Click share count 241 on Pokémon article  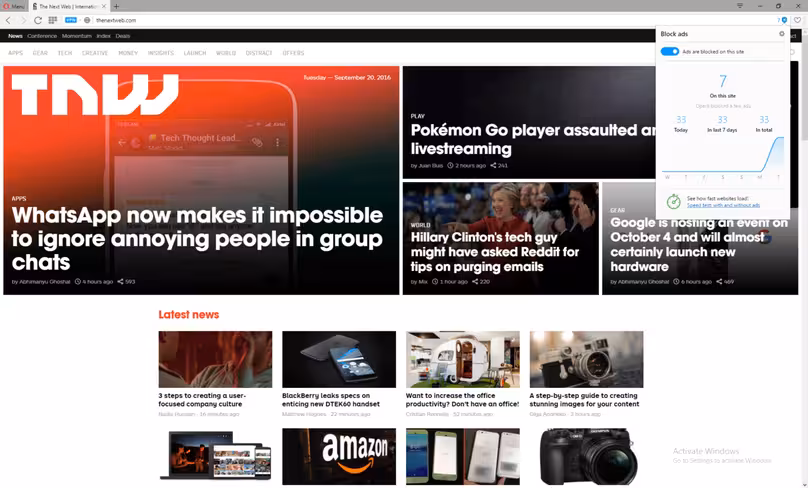point(499,165)
